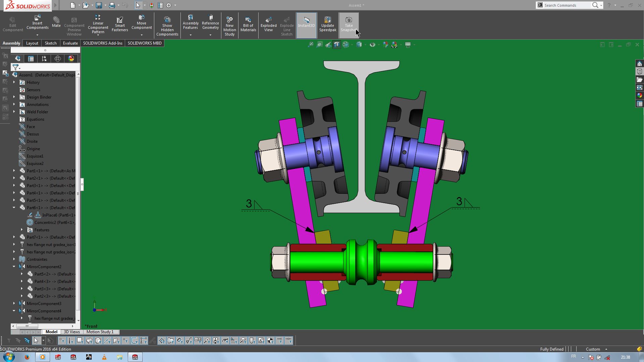Collapse the MirrorComponent2 tree node
This screenshot has width=644, height=362.
tap(14, 267)
